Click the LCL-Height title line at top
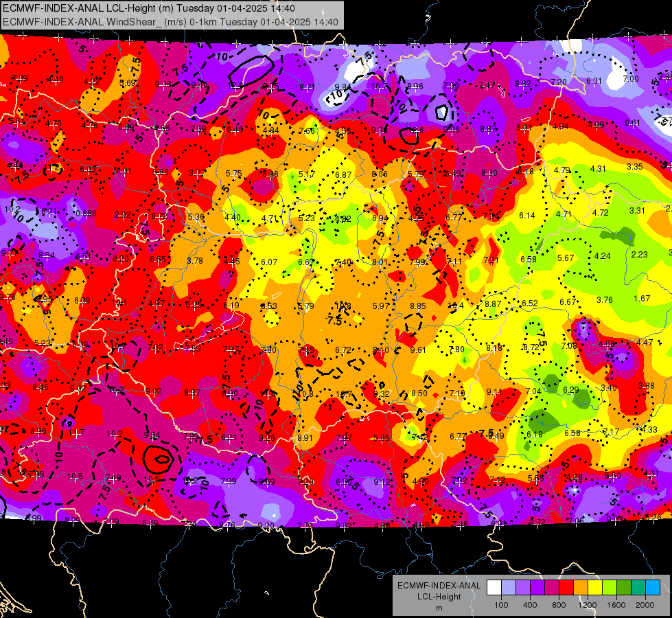The image size is (672, 618). pos(149,8)
